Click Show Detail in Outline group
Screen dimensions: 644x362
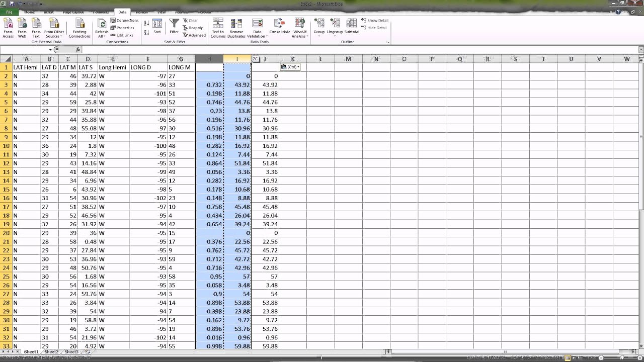(x=375, y=21)
